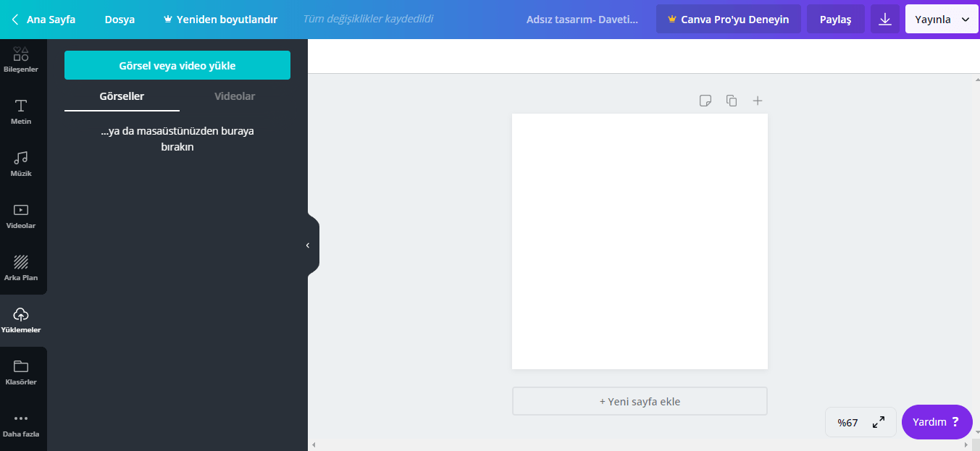Click 'Tüm değişiklikler kaydedildi' status text
This screenshot has height=451, width=980.
[368, 19]
